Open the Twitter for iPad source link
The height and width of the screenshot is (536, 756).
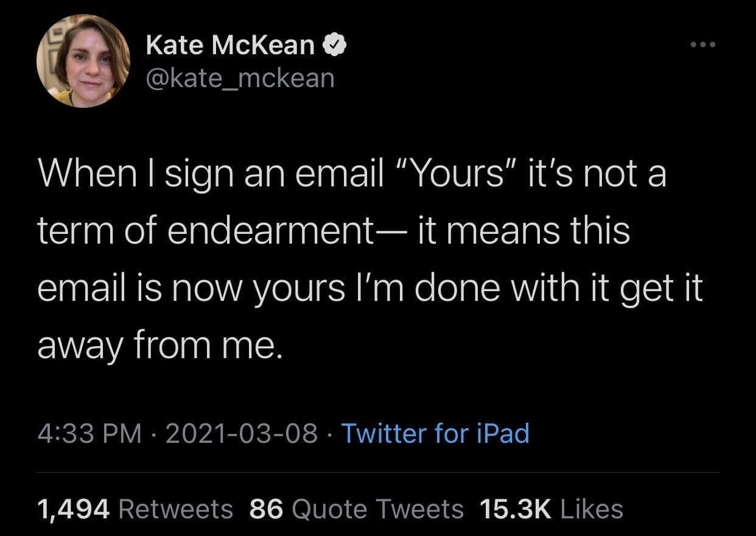click(x=435, y=433)
